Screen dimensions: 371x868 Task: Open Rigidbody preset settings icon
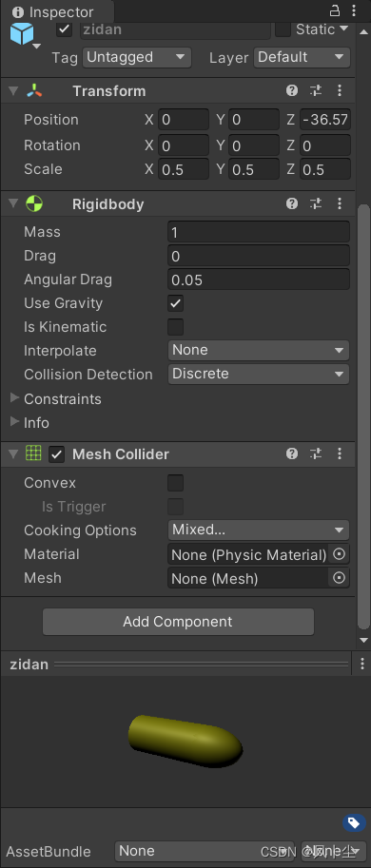click(x=316, y=203)
